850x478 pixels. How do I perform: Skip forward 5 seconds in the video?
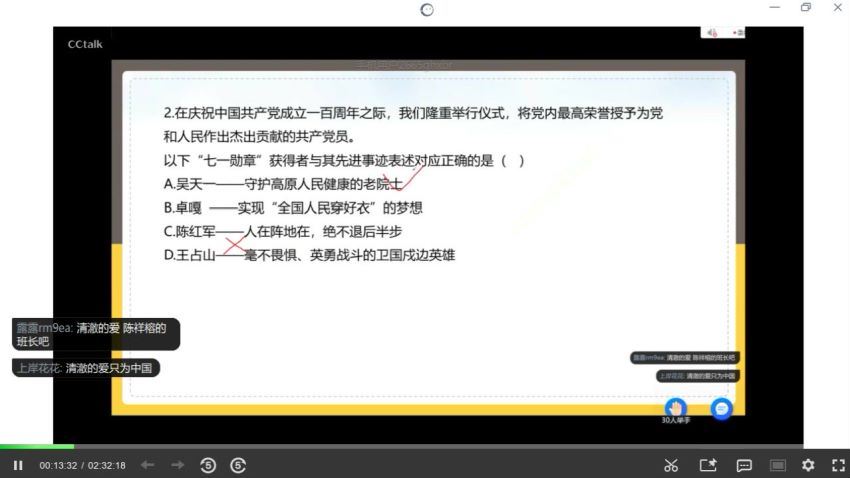pyautogui.click(x=238, y=465)
